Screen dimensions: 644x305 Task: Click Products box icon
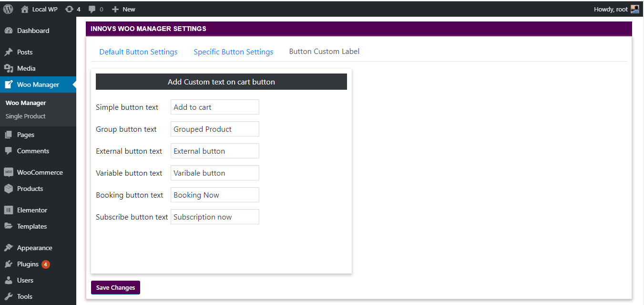pos(9,189)
